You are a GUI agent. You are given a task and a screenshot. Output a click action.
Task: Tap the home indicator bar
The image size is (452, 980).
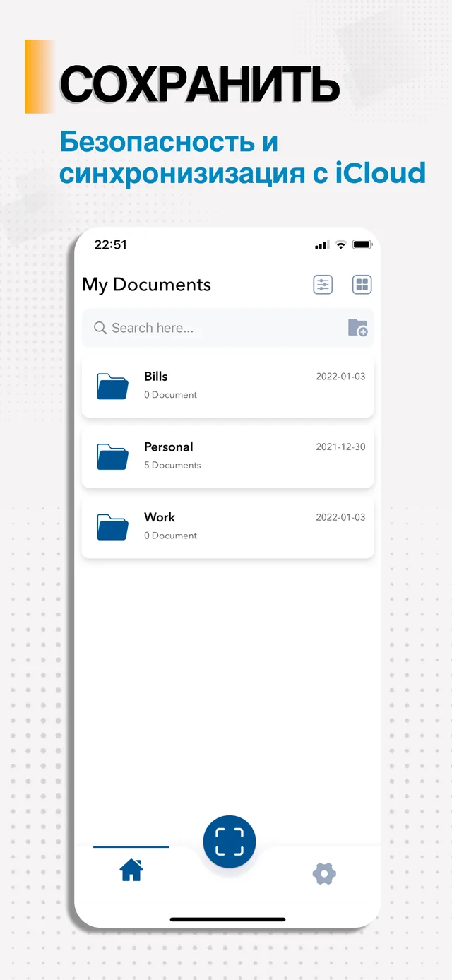(x=227, y=919)
